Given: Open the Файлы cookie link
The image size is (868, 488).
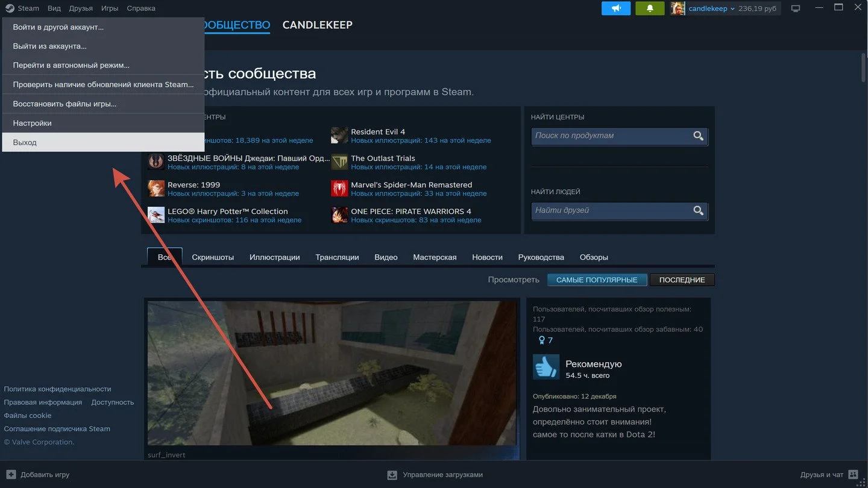Looking at the screenshot, I should 28,416.
